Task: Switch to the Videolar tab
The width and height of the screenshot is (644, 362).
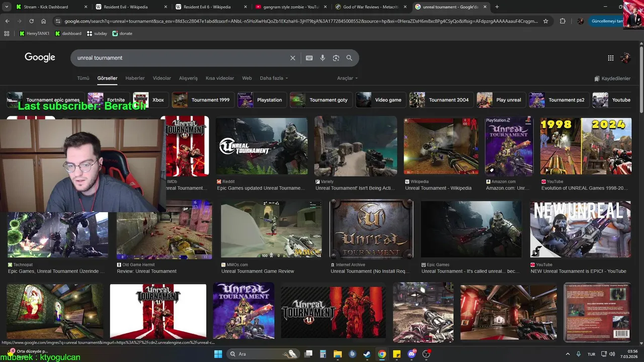Action: tap(162, 78)
